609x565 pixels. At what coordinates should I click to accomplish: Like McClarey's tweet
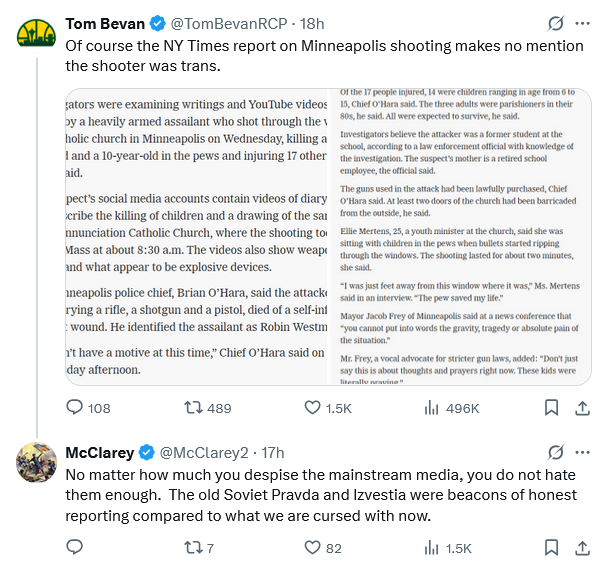click(312, 547)
